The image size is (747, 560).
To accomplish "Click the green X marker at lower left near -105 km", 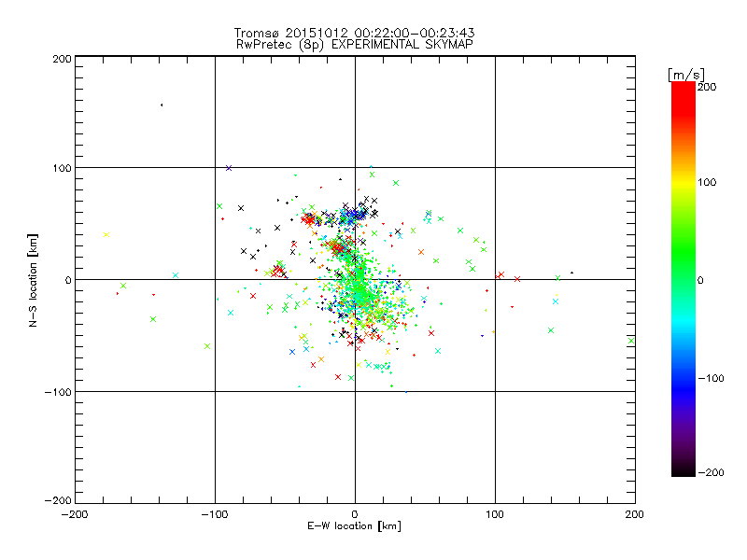I will point(207,346).
